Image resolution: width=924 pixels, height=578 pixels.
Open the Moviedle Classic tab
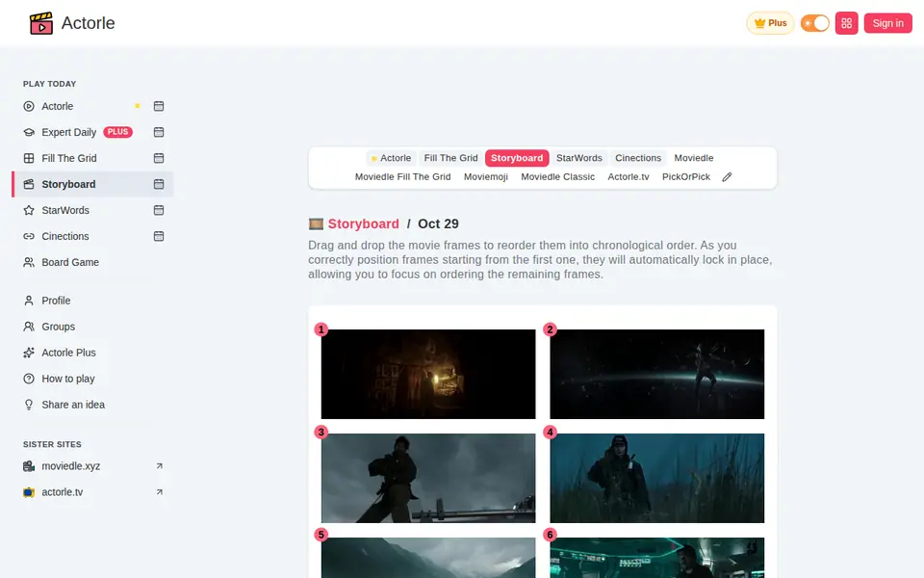point(557,177)
